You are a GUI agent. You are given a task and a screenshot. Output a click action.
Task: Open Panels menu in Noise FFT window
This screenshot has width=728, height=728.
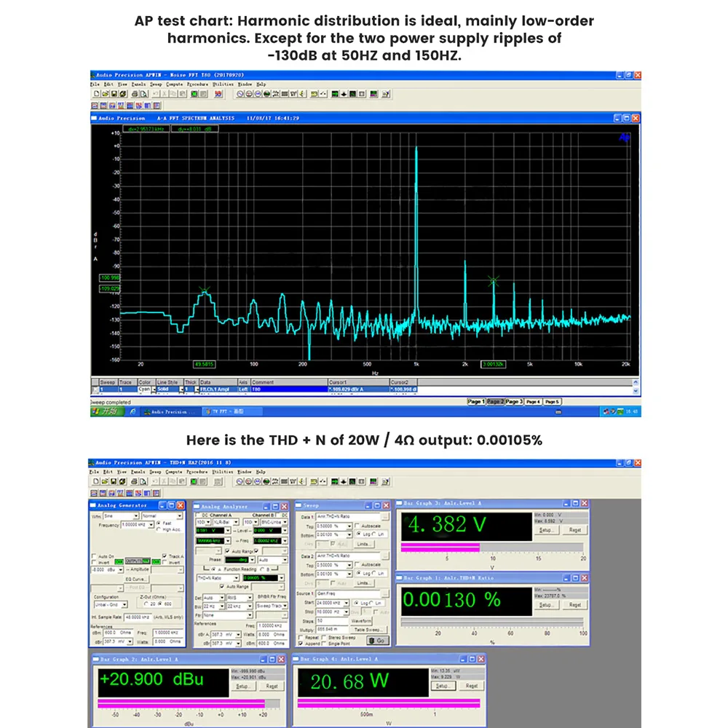(x=138, y=84)
